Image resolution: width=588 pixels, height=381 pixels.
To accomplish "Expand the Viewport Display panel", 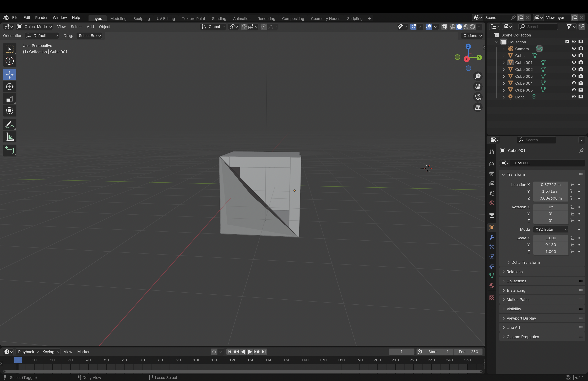I will click(542, 318).
